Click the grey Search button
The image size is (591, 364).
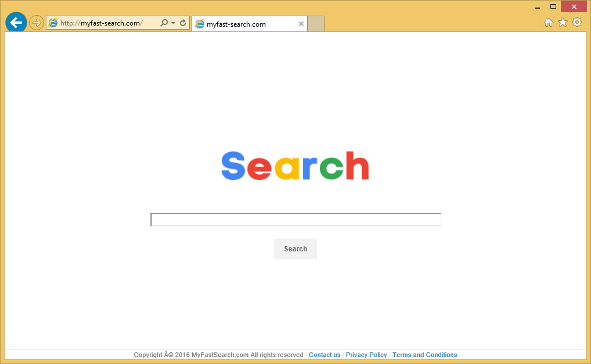[295, 248]
